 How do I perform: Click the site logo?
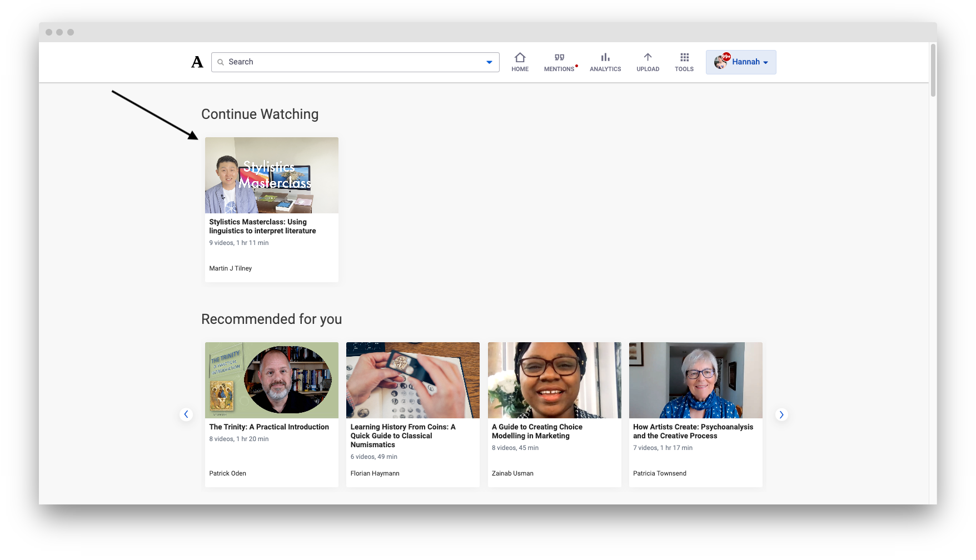pos(196,62)
